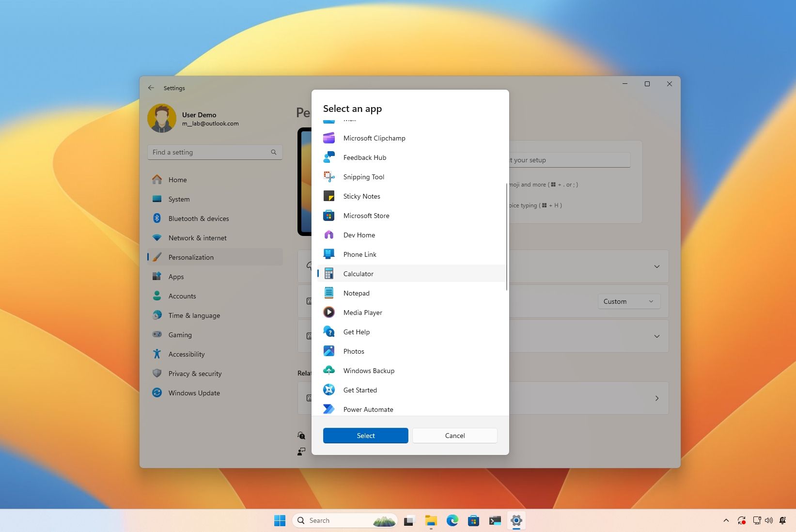Open the Related settings arrow item
Screen dimensions: 796x532
tap(656, 398)
